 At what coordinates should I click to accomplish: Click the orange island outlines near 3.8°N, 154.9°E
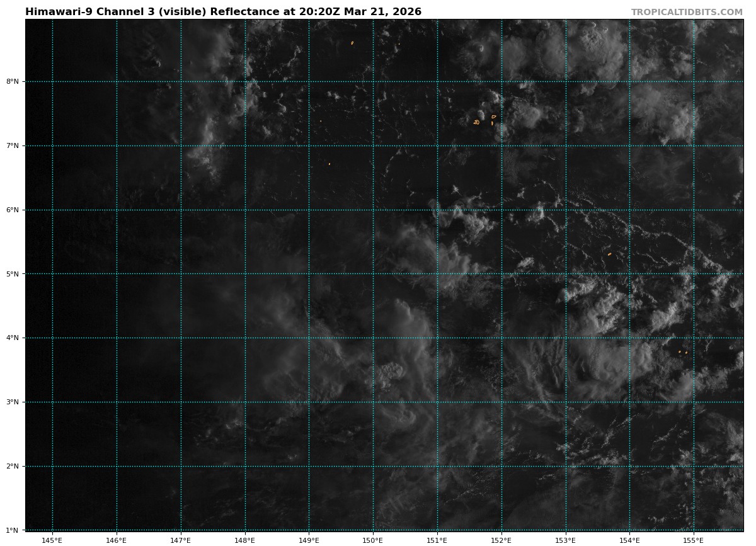point(683,352)
